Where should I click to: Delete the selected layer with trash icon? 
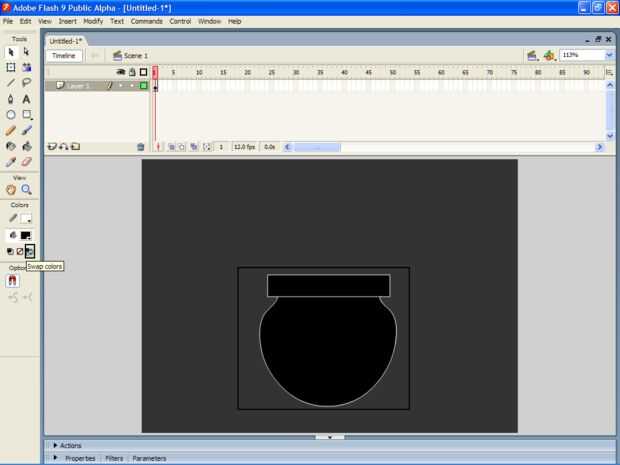point(140,147)
